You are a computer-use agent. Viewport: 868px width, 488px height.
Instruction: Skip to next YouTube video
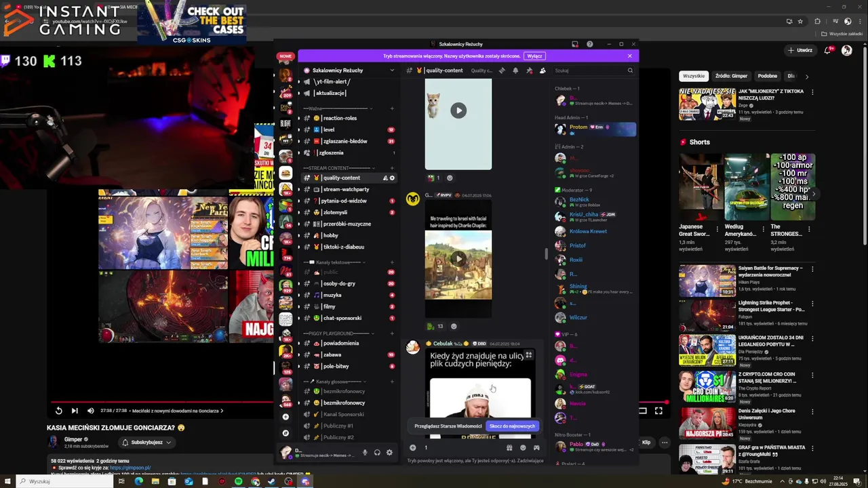[75, 411]
